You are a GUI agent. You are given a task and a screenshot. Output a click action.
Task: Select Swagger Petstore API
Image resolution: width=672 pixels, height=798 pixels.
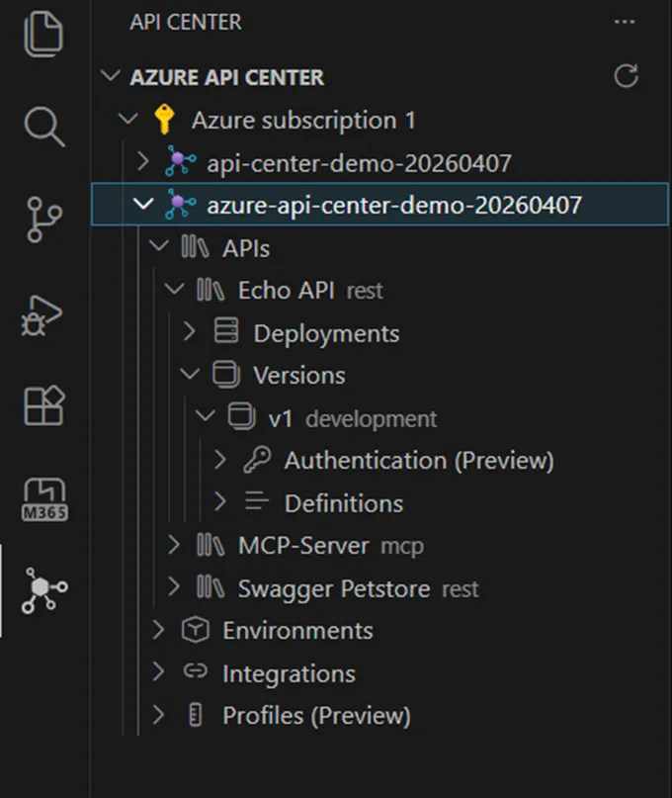pyautogui.click(x=333, y=588)
